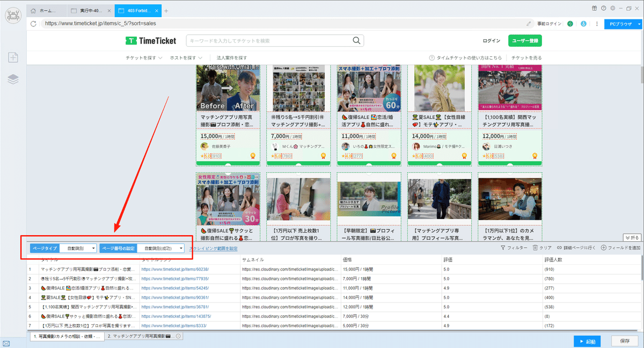Reload the page with the refresh icon
644x348 pixels.
[x=33, y=24]
